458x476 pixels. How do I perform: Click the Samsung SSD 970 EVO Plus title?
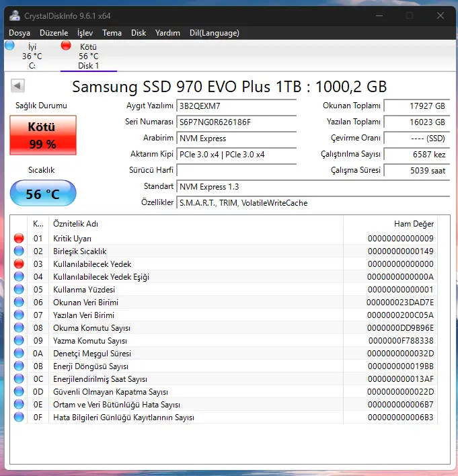(229, 87)
